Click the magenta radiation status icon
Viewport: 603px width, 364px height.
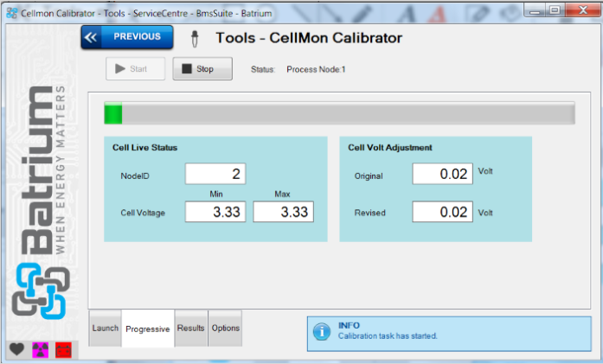[41, 350]
